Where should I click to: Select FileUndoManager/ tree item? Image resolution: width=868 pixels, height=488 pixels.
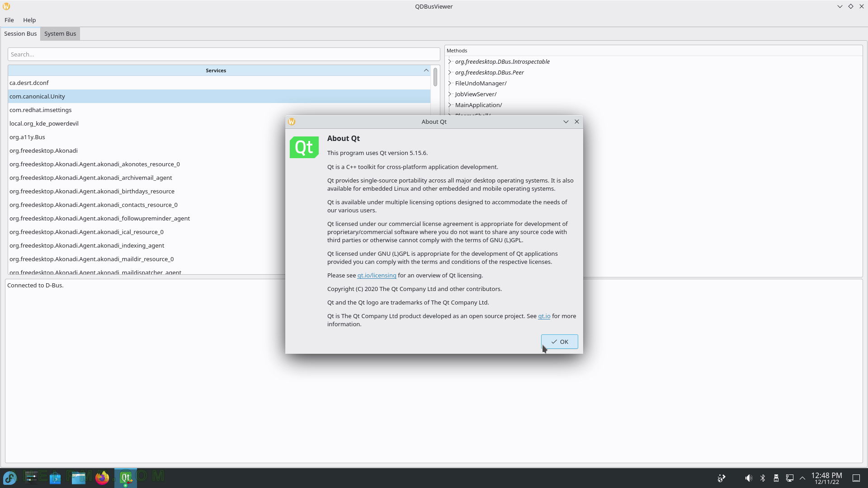pyautogui.click(x=481, y=83)
